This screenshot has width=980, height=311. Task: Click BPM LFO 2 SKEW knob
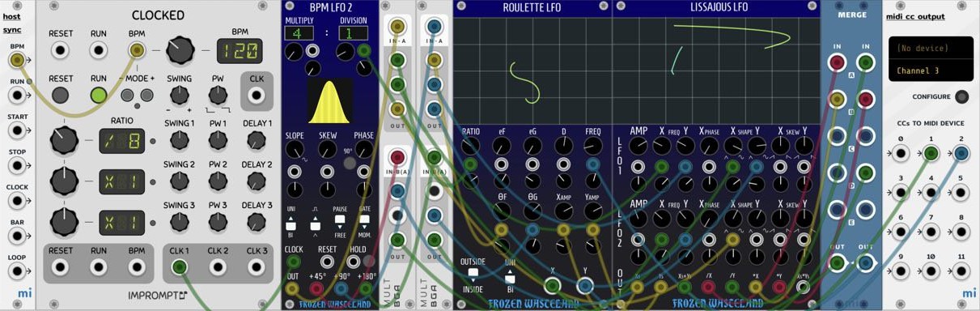[x=328, y=150]
